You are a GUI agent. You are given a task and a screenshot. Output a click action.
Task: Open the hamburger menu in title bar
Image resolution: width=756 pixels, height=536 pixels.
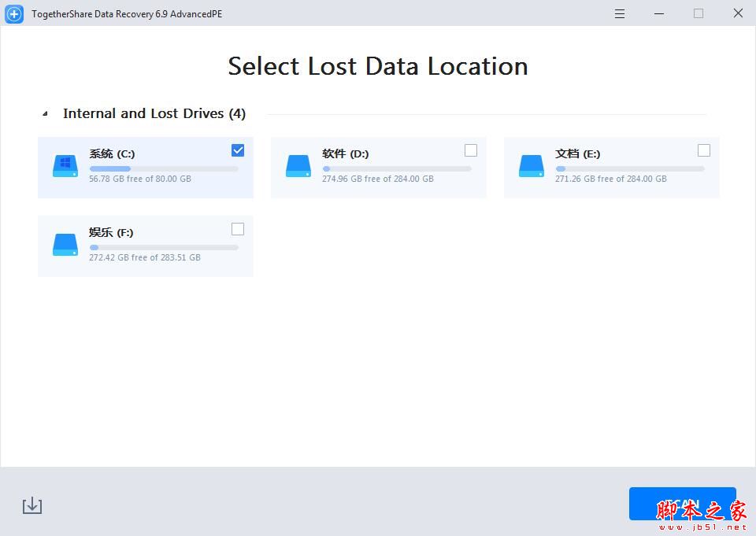[620, 13]
